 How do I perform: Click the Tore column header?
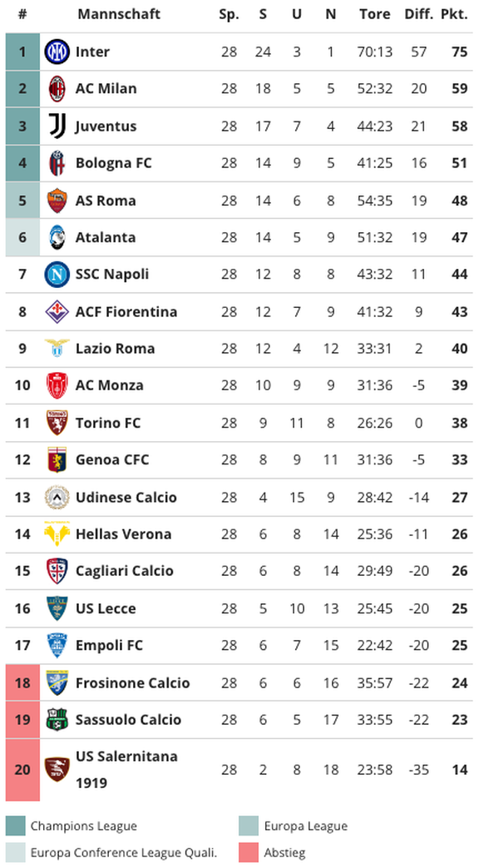[374, 14]
